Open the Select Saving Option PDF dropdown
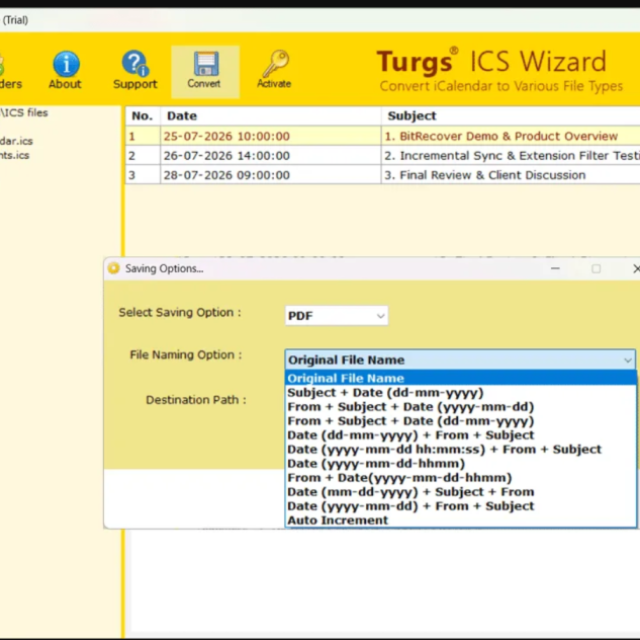The height and width of the screenshot is (640, 640). (336, 316)
